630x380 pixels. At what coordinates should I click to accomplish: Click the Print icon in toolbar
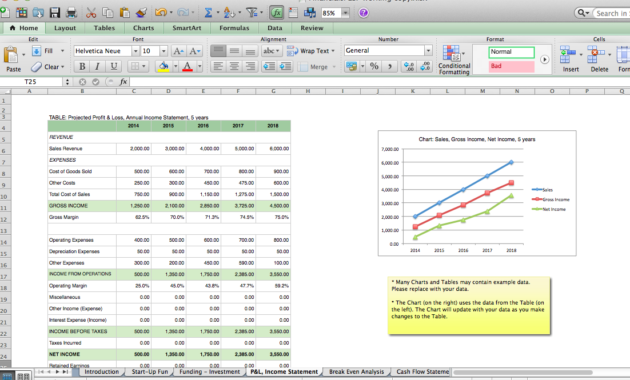(71, 13)
